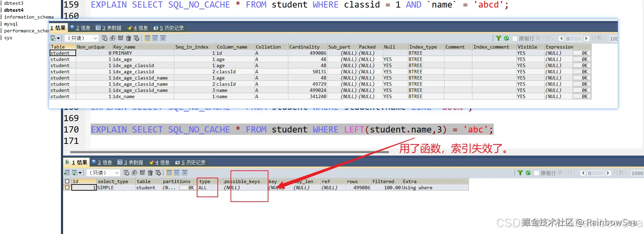644x234 pixels.
Task: Click duplicate row icon in upper toolbar
Action: pos(112,38)
